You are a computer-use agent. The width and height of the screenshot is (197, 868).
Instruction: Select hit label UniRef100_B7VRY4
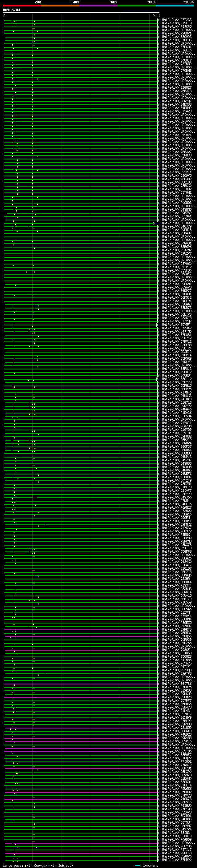point(177,616)
